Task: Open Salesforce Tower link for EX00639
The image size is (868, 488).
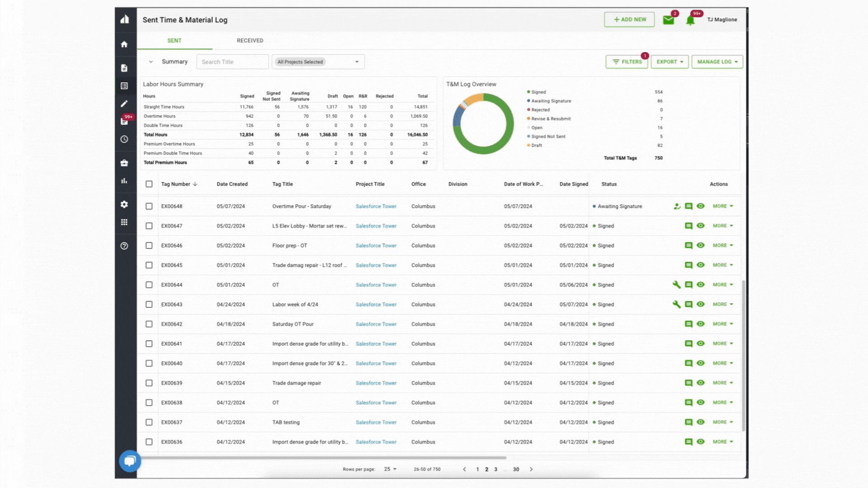Action: coord(376,383)
